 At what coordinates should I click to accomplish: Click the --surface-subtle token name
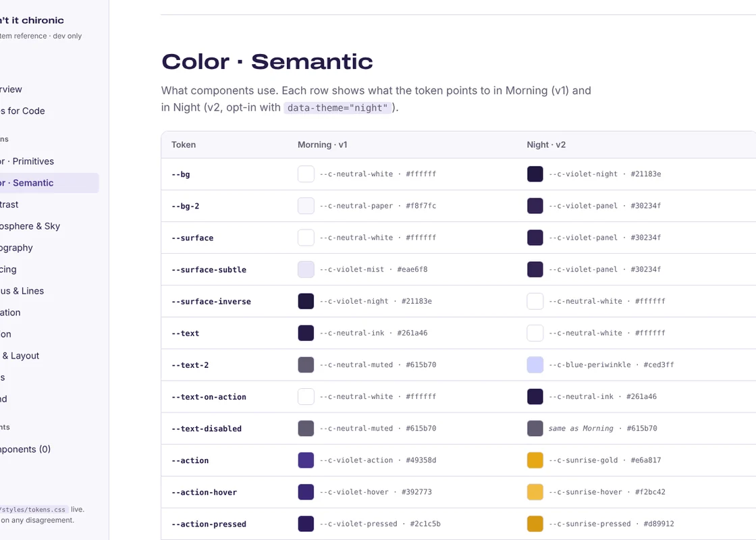[x=209, y=270]
